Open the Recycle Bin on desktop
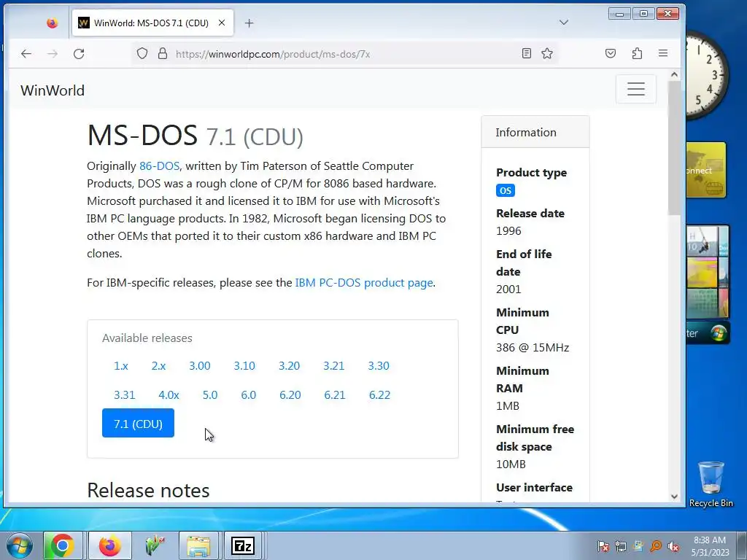747x560 pixels. (711, 483)
